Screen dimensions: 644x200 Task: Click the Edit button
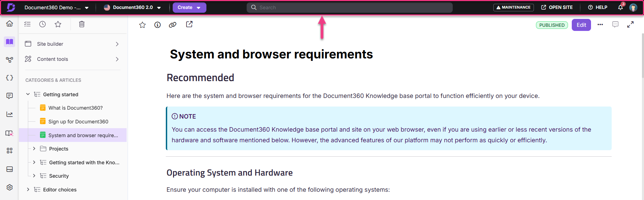pyautogui.click(x=581, y=25)
